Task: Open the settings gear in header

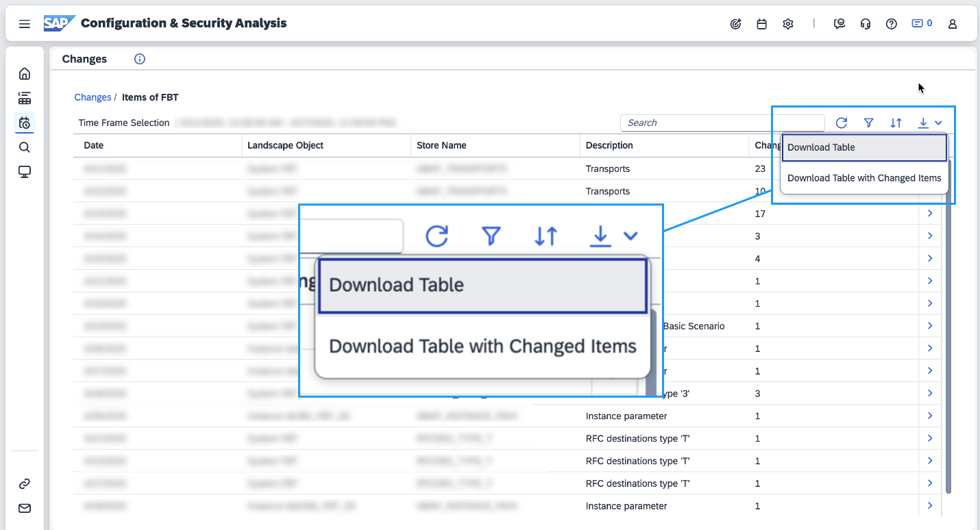Action: (x=788, y=24)
